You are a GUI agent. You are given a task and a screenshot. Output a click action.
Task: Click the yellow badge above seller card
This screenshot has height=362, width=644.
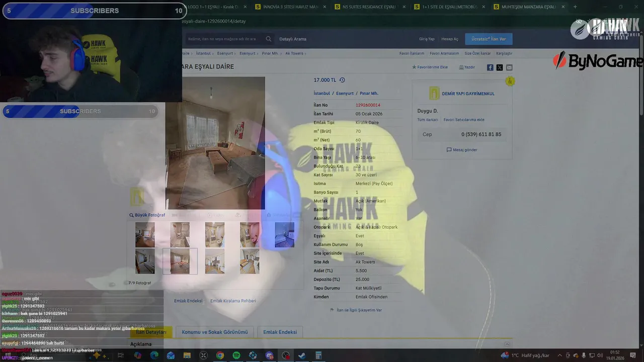(510, 81)
